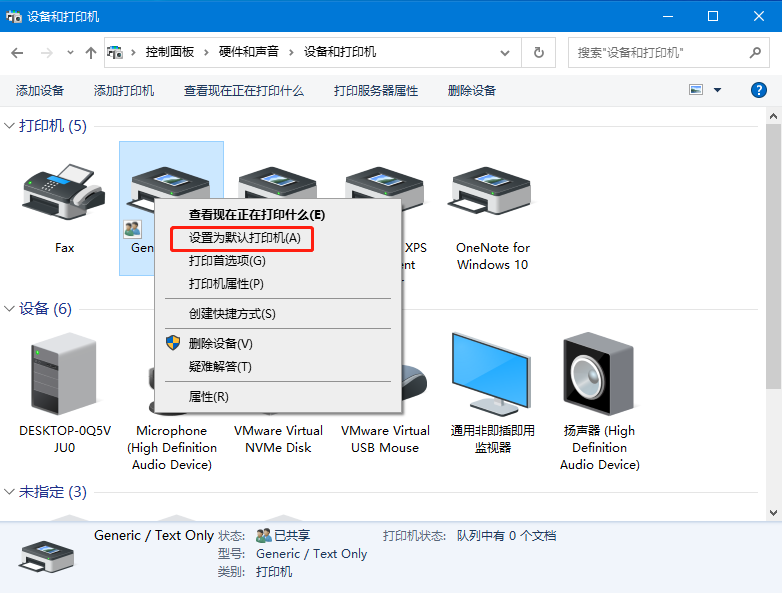Click 控制面板 in the breadcrumb
The height and width of the screenshot is (593, 782).
[170, 52]
